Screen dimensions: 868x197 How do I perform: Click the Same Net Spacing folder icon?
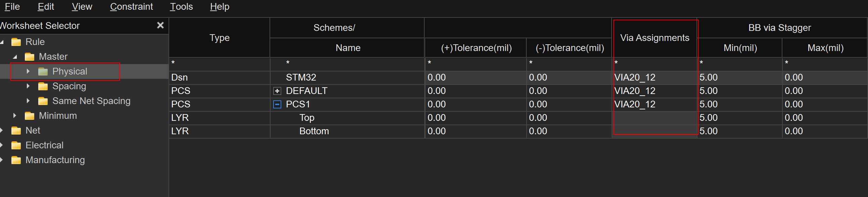click(x=43, y=101)
